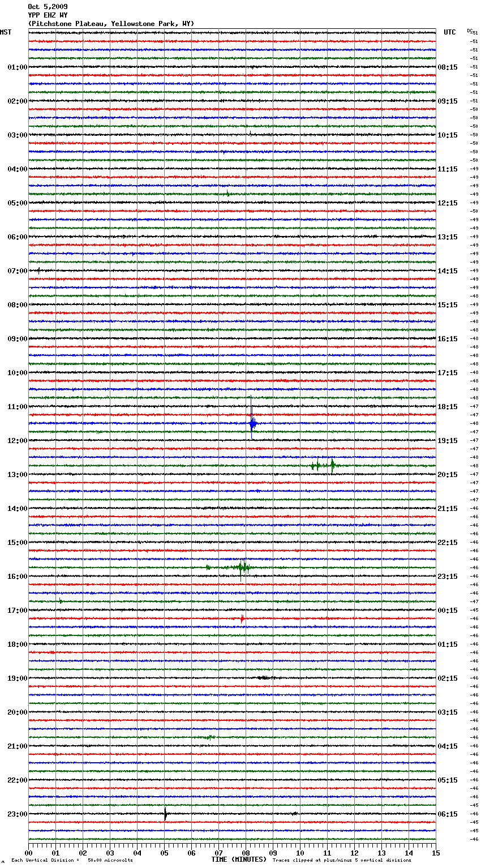Click the 14:15 UTC time label

coord(448,271)
